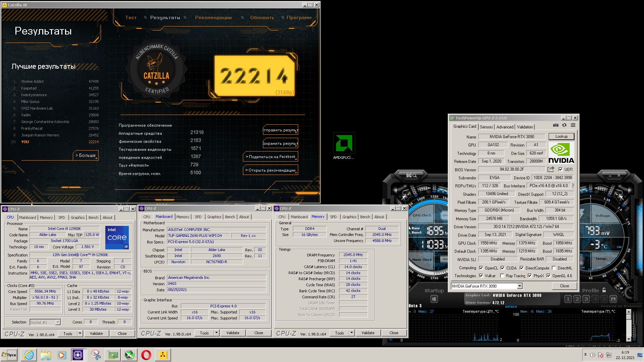Click Поделиться на Facebook button
The height and width of the screenshot is (362, 644).
270,157
